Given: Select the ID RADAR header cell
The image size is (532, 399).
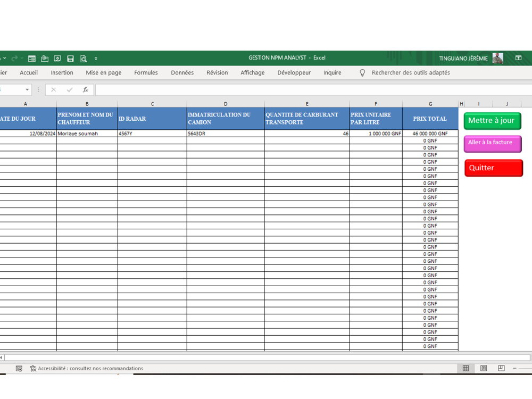Looking at the screenshot, I should click(x=152, y=119).
